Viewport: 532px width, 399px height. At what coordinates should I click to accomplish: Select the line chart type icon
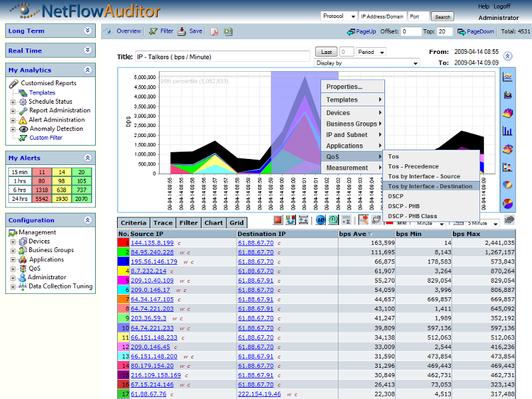click(x=507, y=77)
